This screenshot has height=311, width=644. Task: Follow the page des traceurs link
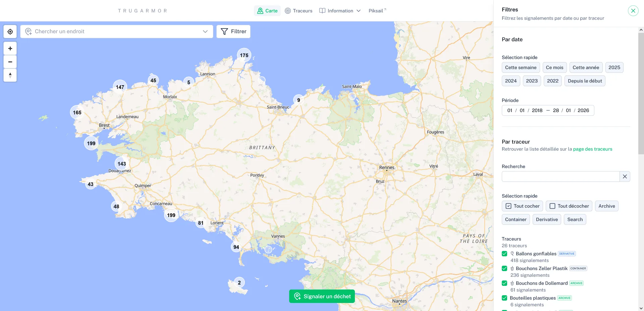[592, 149]
